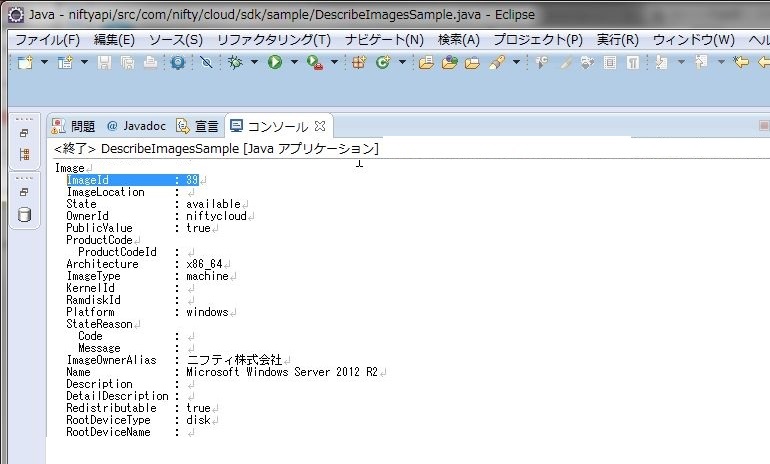This screenshot has width=770, height=464.
Task: Click the yellow Back navigation arrow
Action: 741,62
